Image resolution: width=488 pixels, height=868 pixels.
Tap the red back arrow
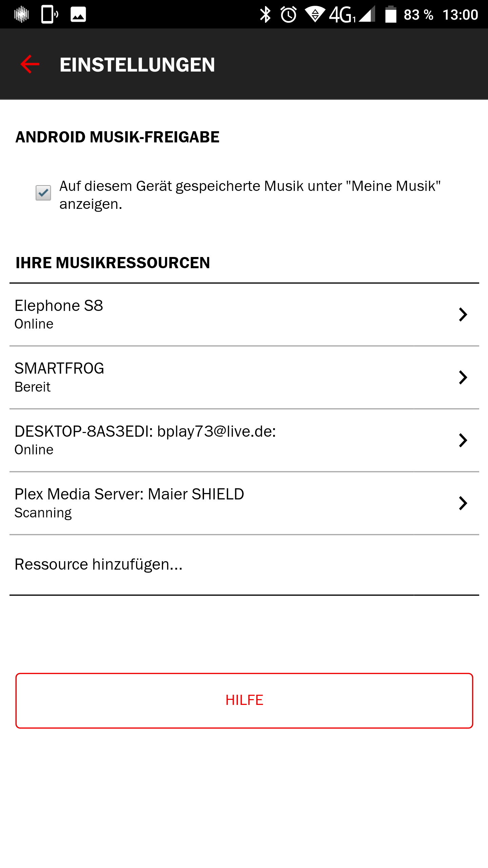tap(30, 64)
